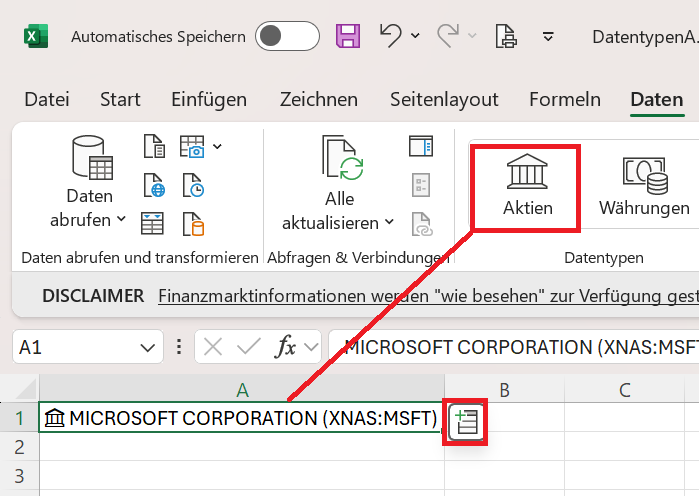Click cell A1 MICROSOFT CORPORATION text
This screenshot has width=699, height=496.
253,418
